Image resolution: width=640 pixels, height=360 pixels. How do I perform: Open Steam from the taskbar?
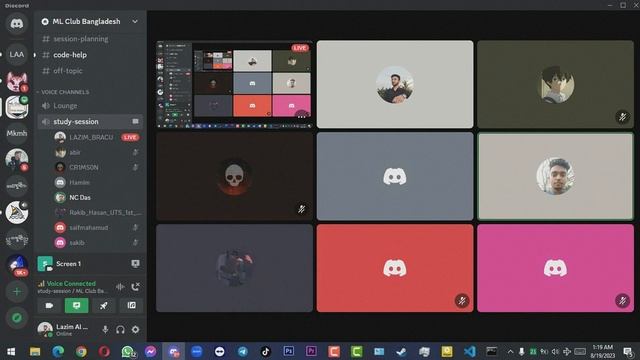(x=402, y=351)
